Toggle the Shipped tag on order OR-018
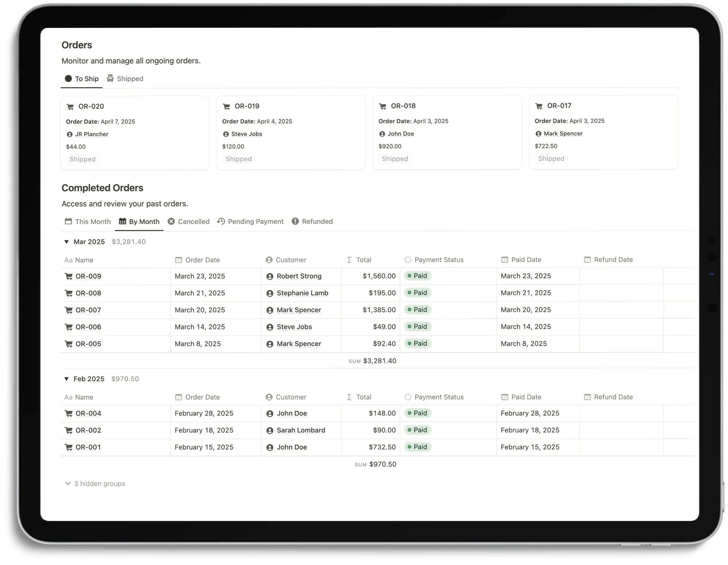Viewport: 728px width, 565px height. coord(395,159)
